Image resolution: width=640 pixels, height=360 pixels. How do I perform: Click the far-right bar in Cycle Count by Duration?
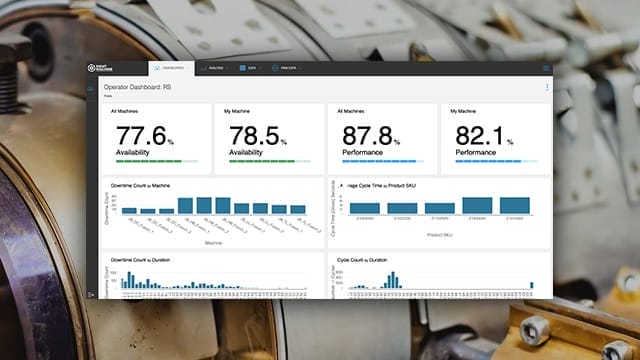(531, 285)
